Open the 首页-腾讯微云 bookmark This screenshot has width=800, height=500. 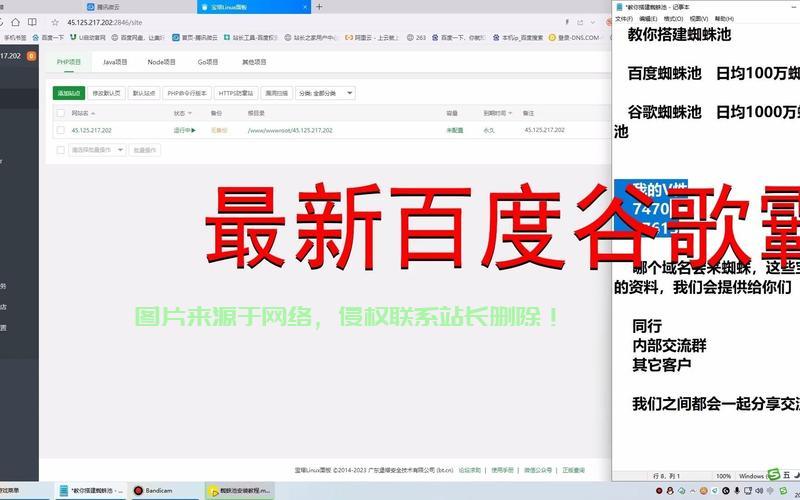195,37
